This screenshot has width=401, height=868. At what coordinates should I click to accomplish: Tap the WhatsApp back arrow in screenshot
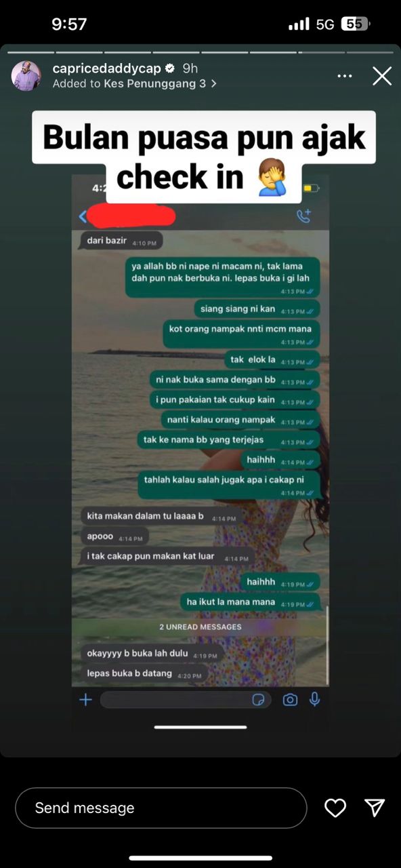click(83, 216)
